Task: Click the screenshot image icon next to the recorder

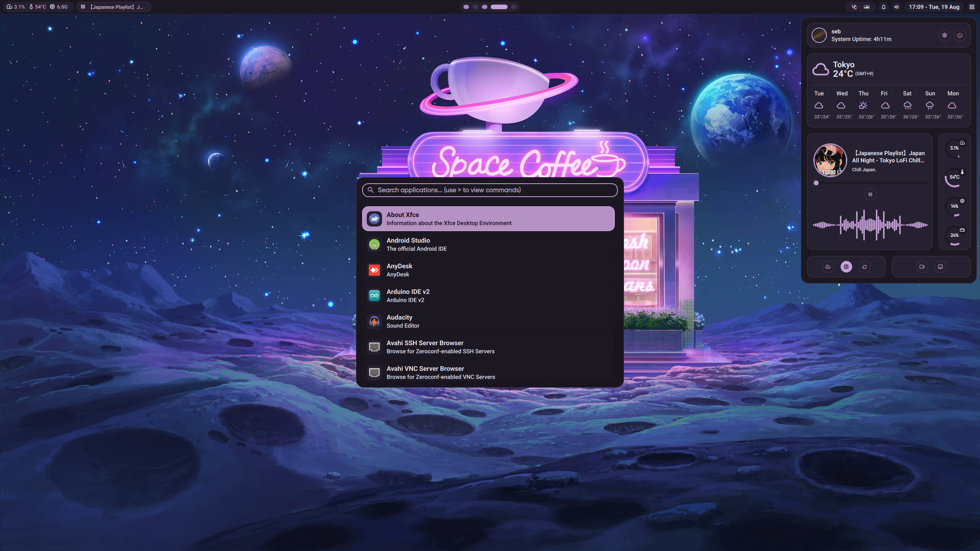Action: point(941,267)
